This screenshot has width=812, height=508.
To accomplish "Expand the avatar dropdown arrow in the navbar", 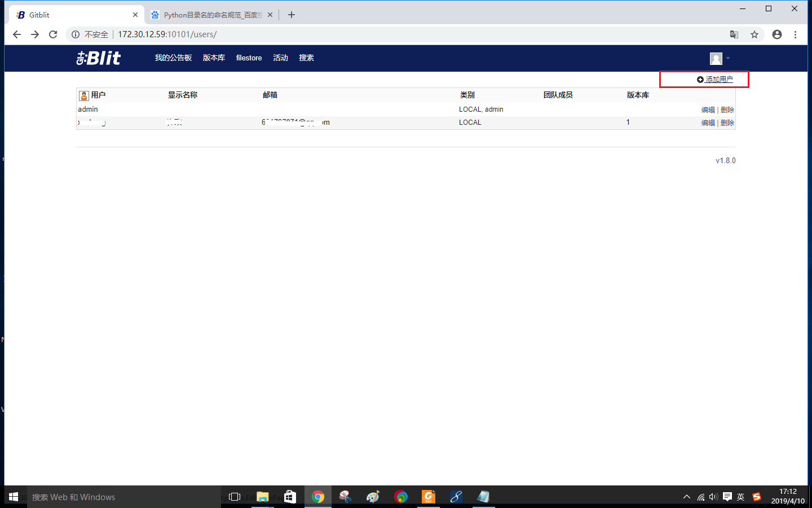I will click(x=727, y=58).
